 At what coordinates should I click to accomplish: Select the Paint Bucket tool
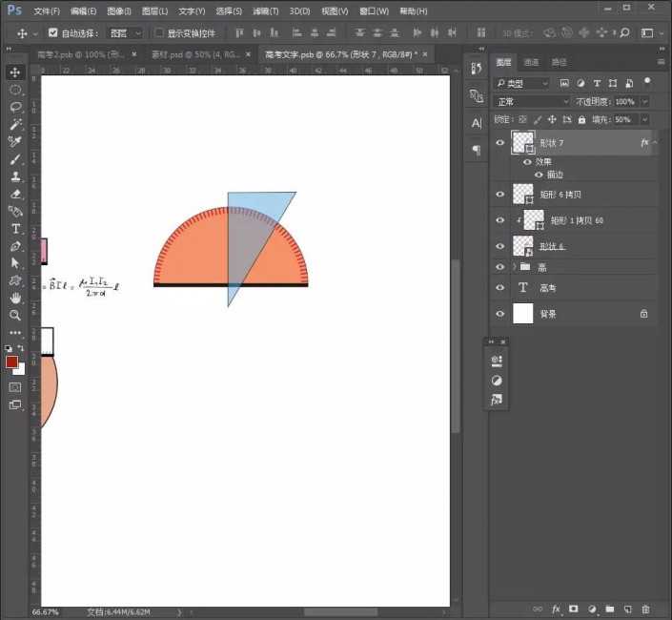coord(15,211)
